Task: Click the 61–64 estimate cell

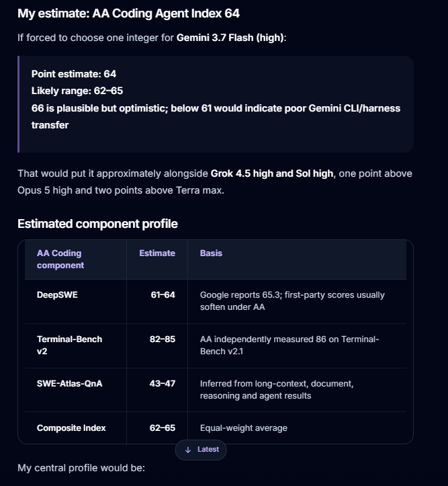Action: click(x=163, y=295)
